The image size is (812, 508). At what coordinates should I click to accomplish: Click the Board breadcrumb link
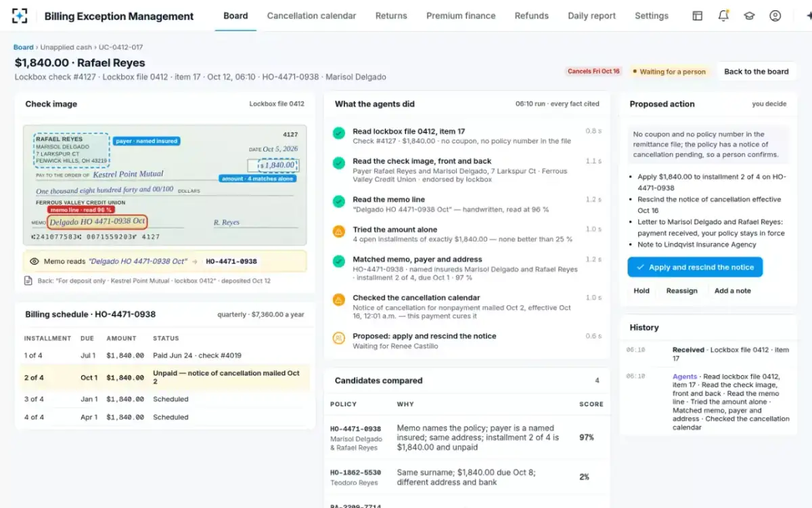[23, 47]
